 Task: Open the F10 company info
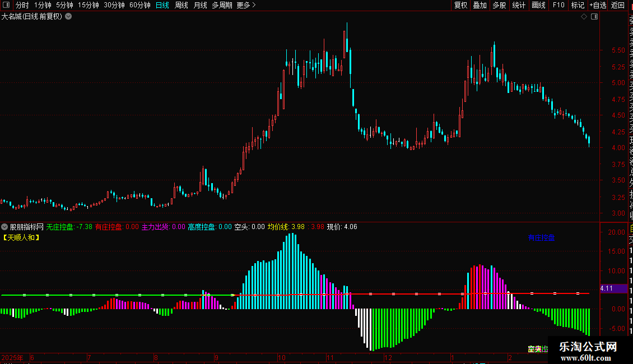pos(558,5)
